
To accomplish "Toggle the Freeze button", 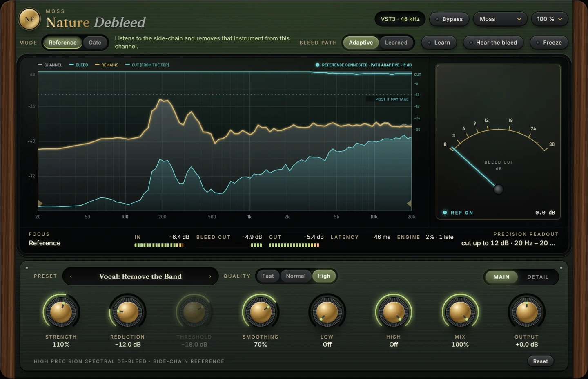I will [x=549, y=43].
